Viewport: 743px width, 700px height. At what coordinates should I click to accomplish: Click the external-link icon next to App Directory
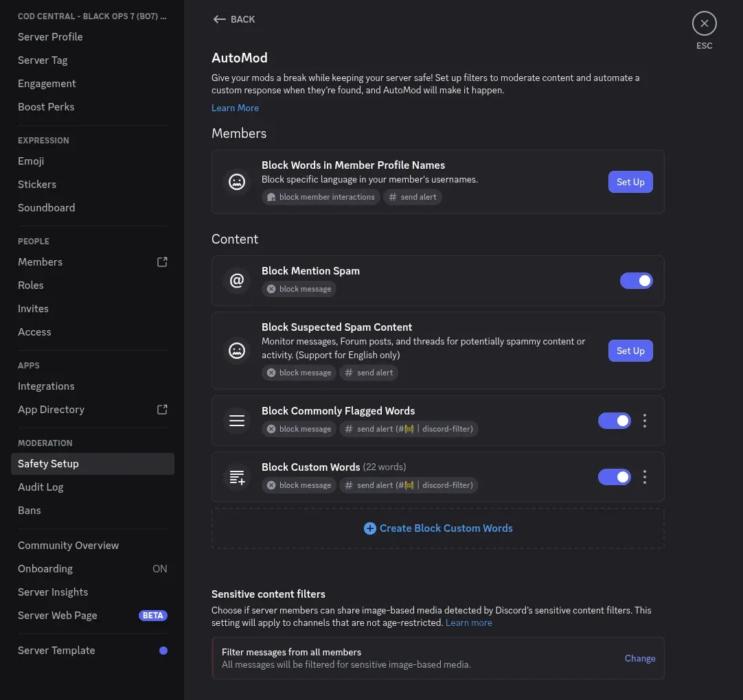pos(162,409)
